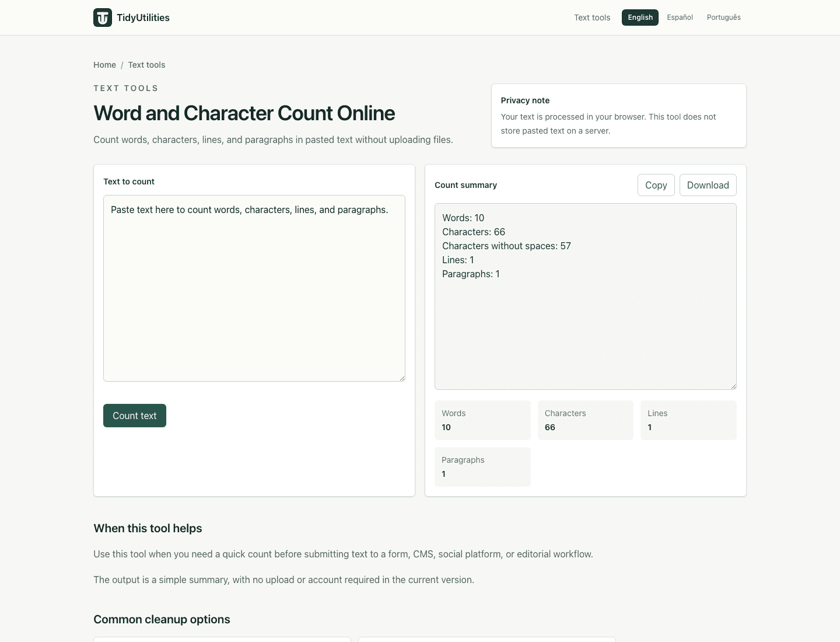840x642 pixels.
Task: Open the TidyUtilities brand name link
Action: (x=143, y=18)
